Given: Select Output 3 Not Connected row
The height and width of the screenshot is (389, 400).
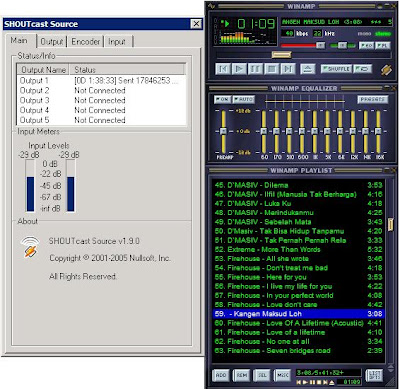Looking at the screenshot, I should 101,100.
